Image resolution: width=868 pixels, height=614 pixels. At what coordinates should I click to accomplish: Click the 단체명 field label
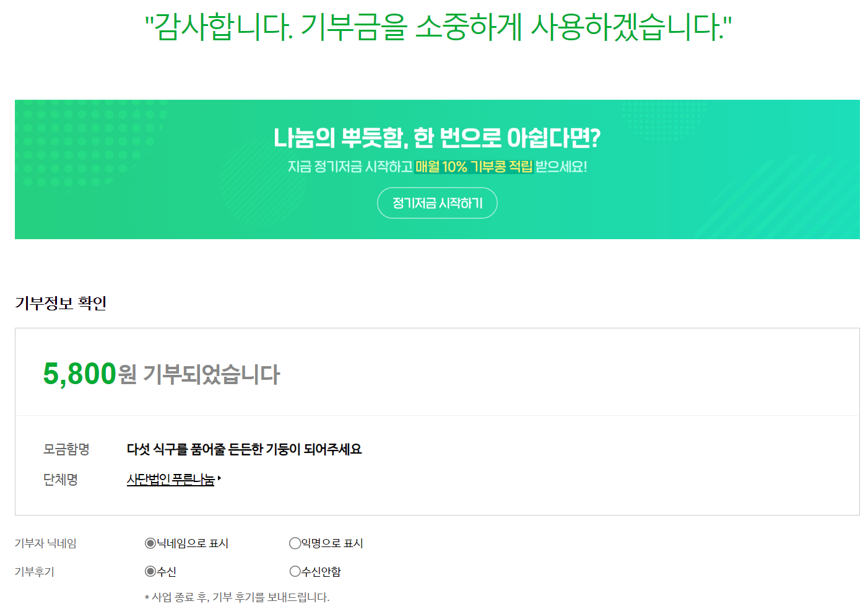pos(60,480)
